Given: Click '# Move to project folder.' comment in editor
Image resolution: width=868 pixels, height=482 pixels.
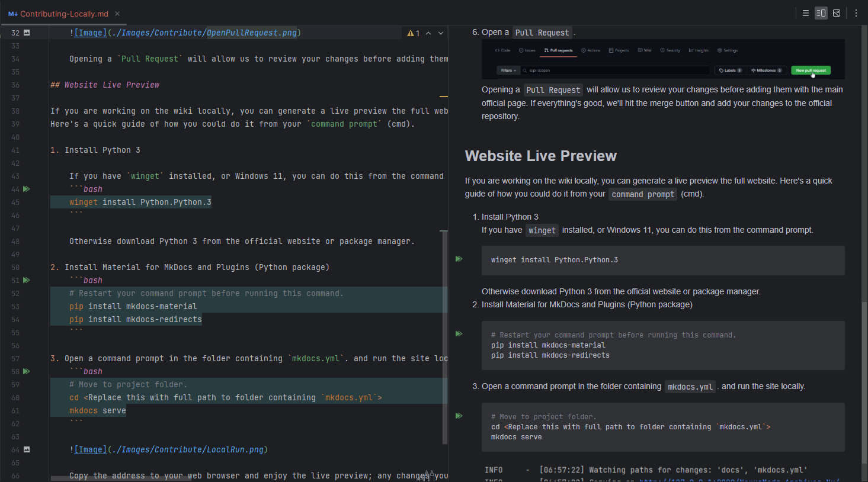Looking at the screenshot, I should point(128,384).
